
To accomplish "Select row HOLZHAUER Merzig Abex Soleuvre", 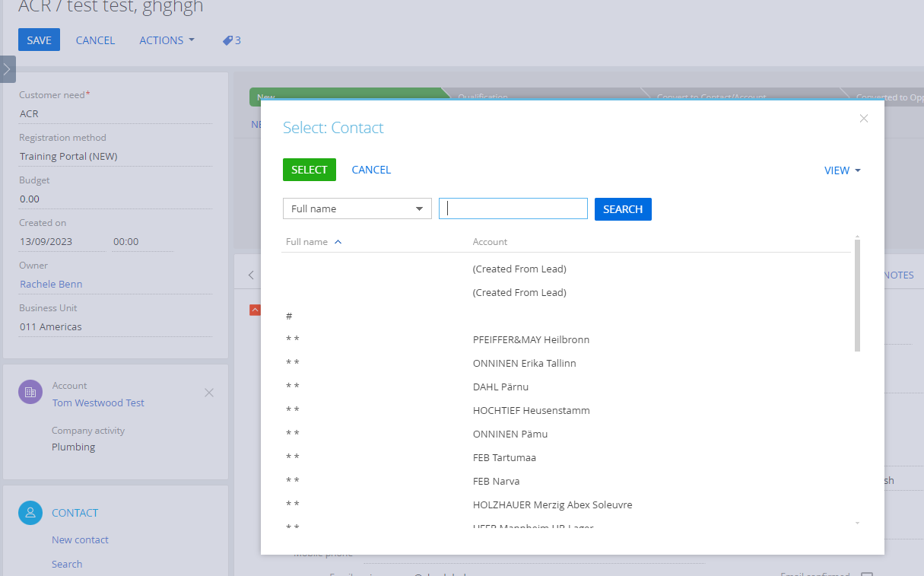I will click(566, 504).
